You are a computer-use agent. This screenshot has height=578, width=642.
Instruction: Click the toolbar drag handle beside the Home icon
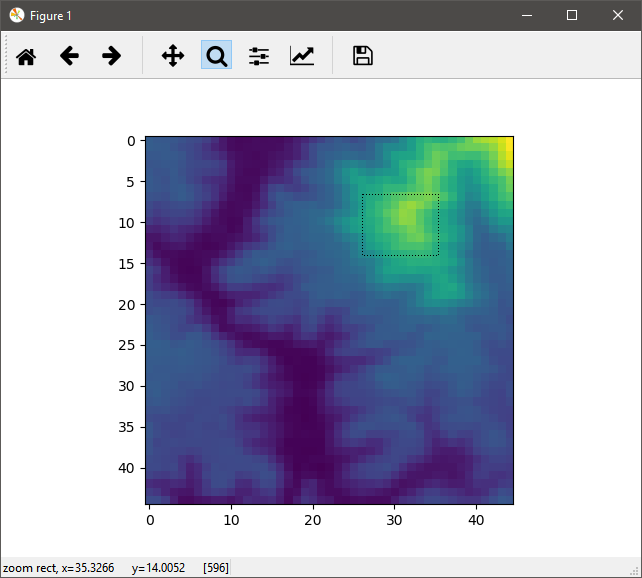point(6,55)
